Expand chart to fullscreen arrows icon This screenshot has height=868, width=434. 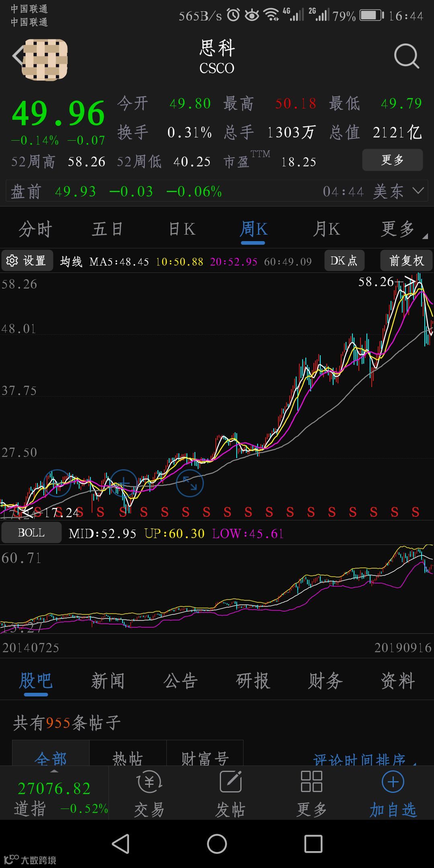point(190,483)
